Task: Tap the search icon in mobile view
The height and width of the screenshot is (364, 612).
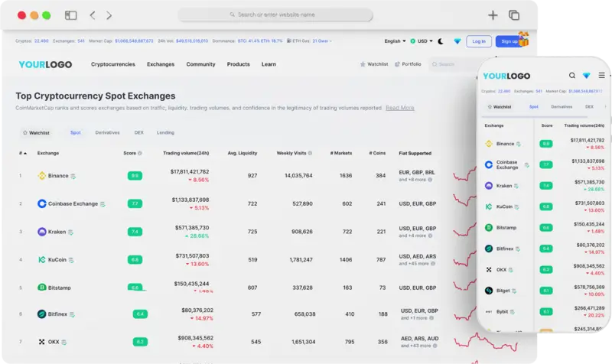Action: (x=571, y=75)
